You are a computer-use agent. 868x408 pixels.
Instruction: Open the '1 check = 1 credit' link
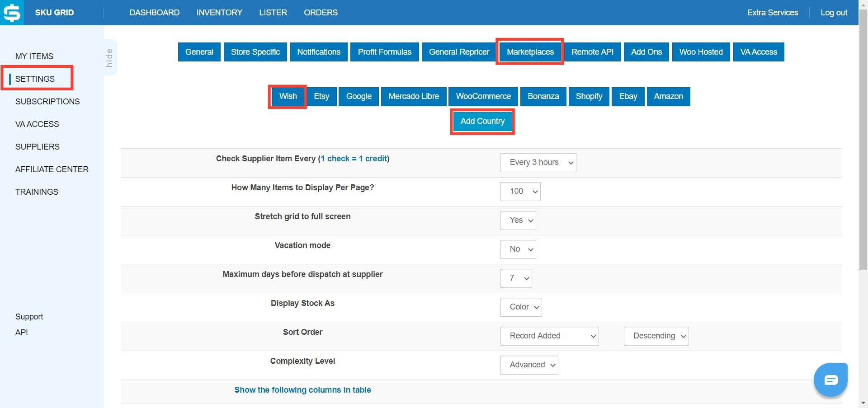tap(354, 159)
